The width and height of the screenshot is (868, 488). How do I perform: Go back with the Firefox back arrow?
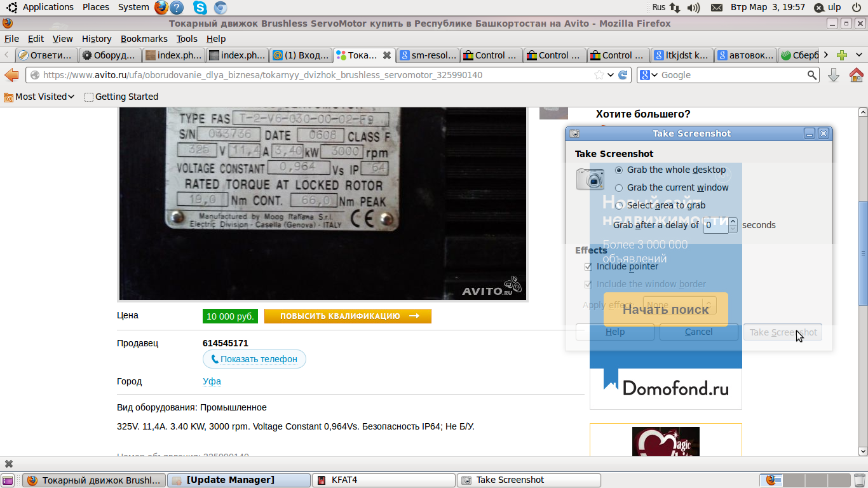click(x=11, y=75)
